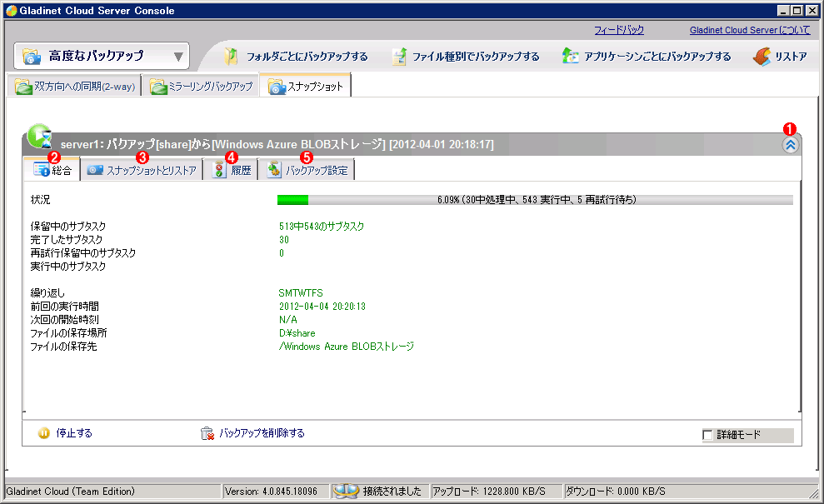
Task: Click the 高度なバックアップ folder icon
Action: pos(32,57)
